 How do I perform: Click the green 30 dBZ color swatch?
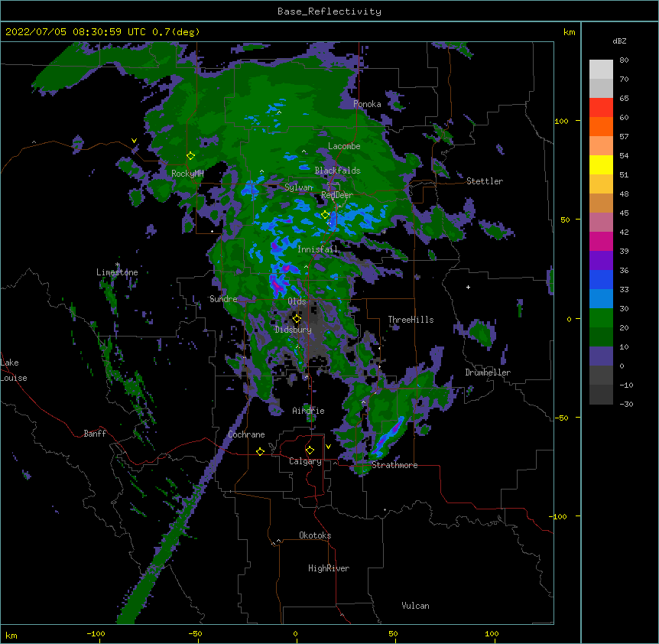(x=601, y=318)
